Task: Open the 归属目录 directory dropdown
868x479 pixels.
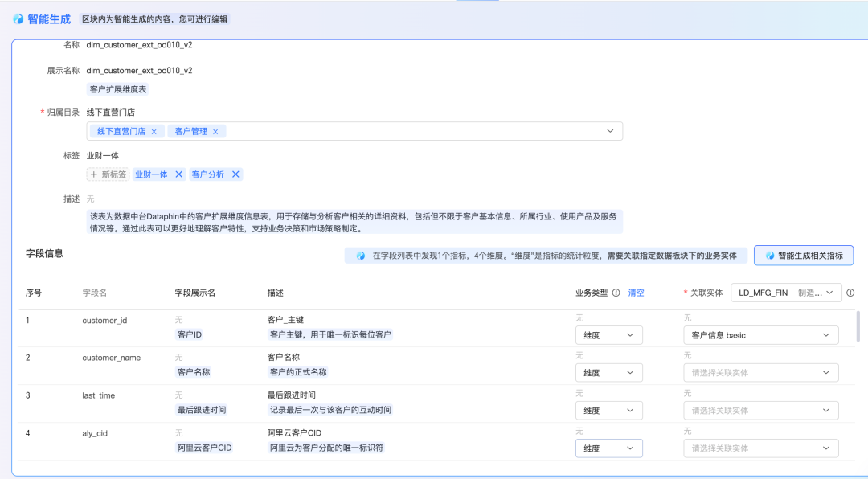Action: point(609,130)
